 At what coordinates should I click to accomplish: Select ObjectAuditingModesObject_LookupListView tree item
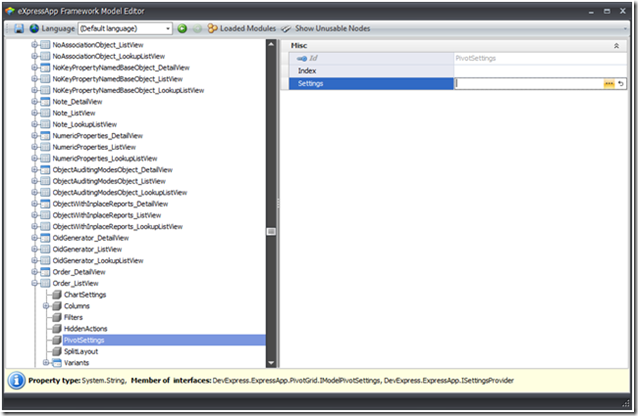(120, 193)
